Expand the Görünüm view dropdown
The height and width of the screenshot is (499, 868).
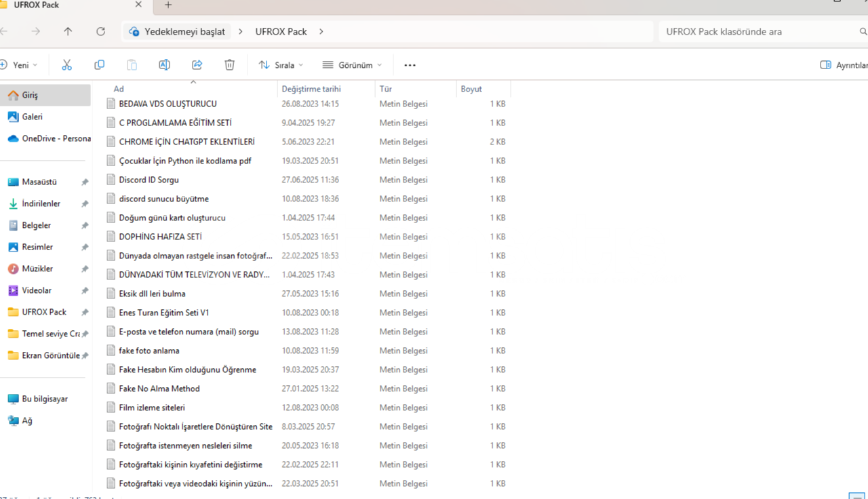point(352,65)
